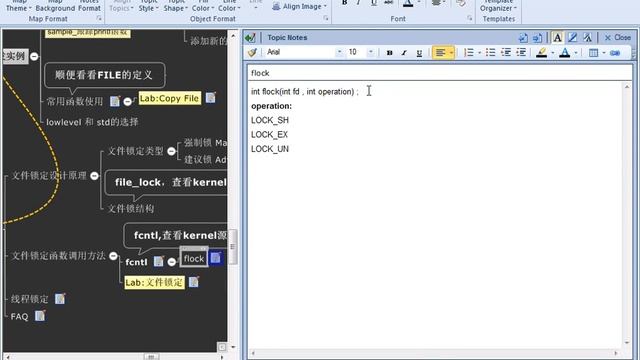Image resolution: width=640 pixels, height=360 pixels.
Task: Click the highlighted align left button
Action: click(x=440, y=53)
